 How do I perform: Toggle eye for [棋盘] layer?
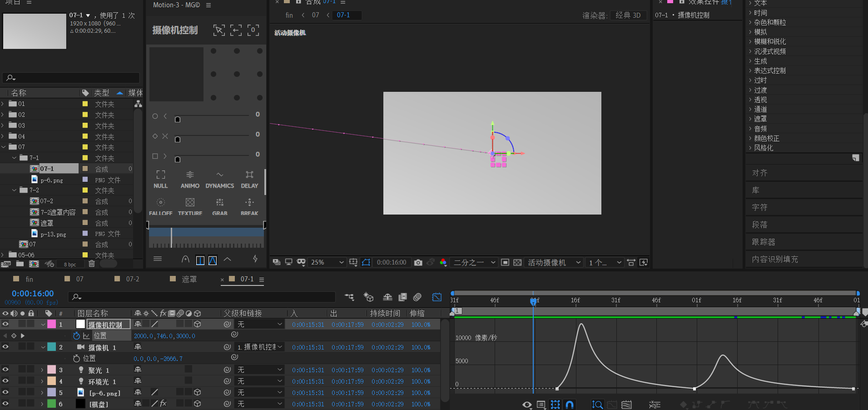(5, 404)
